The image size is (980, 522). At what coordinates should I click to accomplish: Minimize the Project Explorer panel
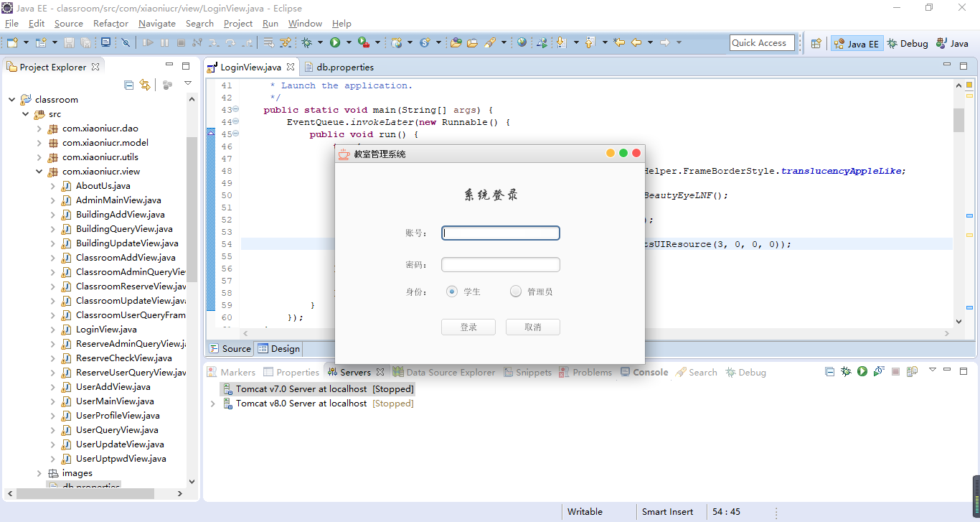(x=168, y=66)
